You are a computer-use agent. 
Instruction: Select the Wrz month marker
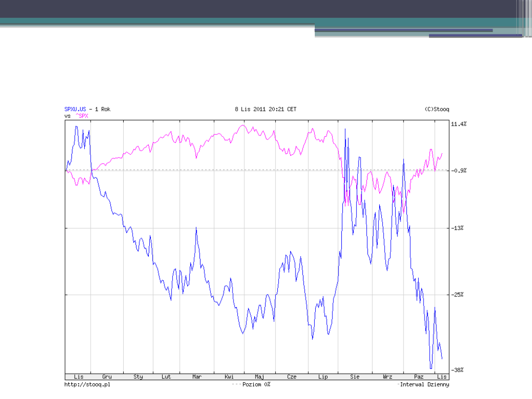point(388,377)
